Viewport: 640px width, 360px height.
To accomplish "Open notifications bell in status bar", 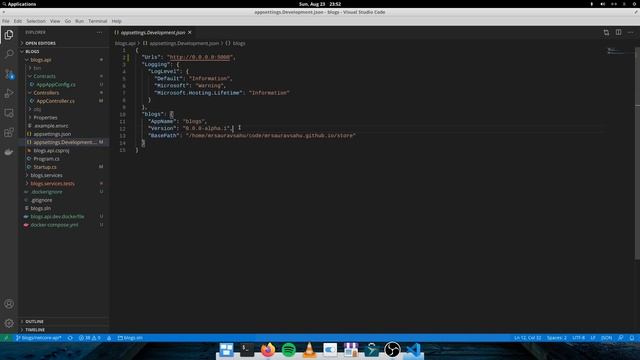I will point(632,338).
